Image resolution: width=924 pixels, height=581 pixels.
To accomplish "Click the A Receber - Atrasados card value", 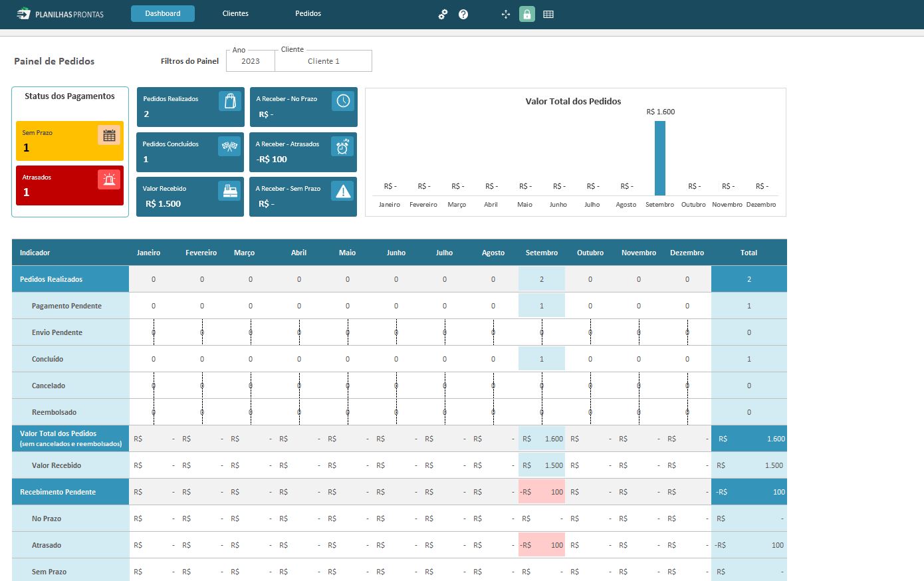I will [272, 160].
